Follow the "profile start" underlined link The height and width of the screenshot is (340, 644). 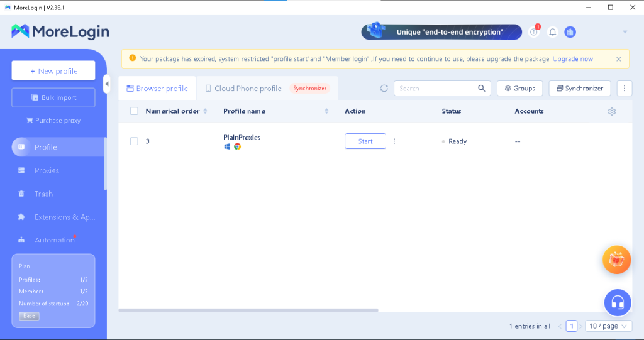[x=290, y=58]
